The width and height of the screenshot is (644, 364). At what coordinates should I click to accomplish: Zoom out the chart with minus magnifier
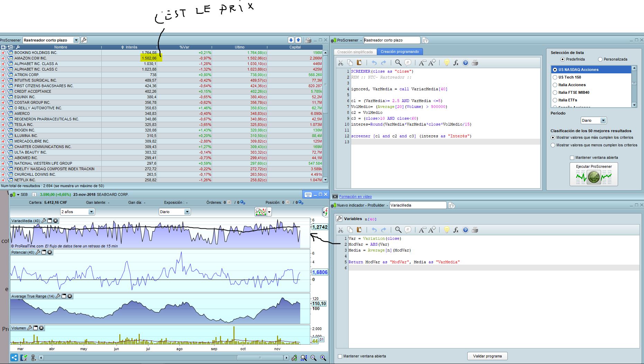[313, 358]
